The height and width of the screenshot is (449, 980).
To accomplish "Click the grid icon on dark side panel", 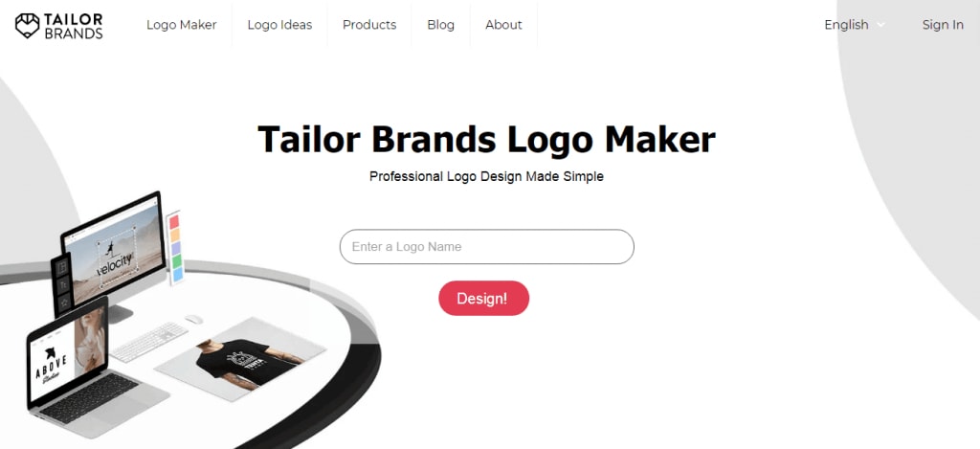I will coord(62,268).
